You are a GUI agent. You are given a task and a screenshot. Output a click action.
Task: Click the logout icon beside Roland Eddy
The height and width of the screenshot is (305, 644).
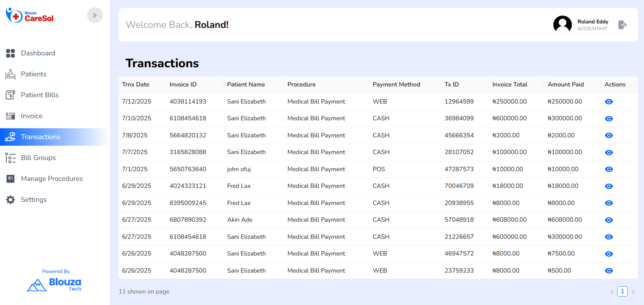[622, 25]
